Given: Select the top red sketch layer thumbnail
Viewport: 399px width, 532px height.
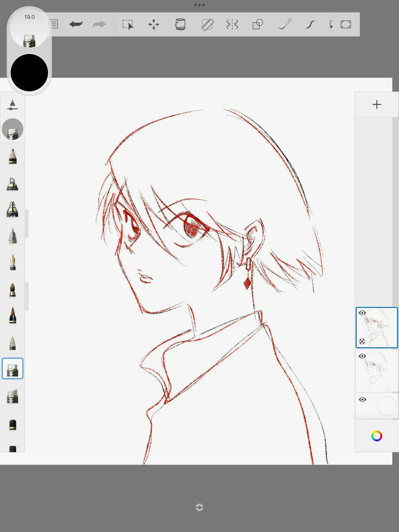Looking at the screenshot, I should point(377,328).
